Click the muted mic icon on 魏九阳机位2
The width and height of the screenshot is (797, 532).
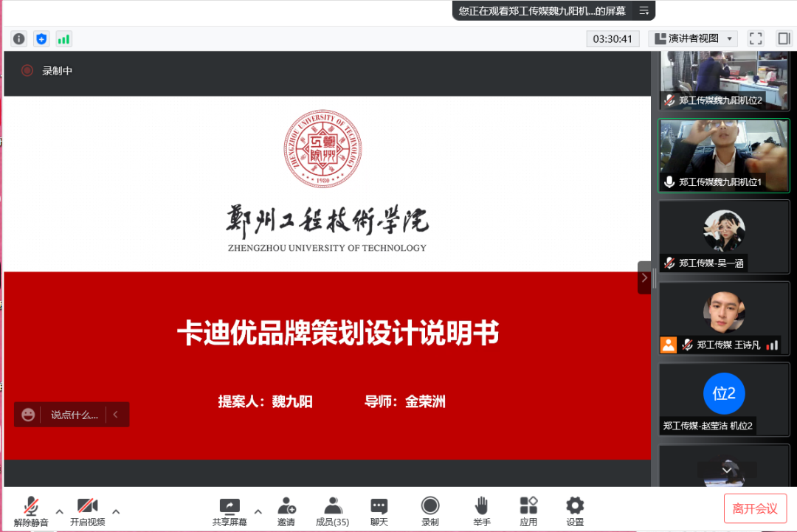coord(669,100)
